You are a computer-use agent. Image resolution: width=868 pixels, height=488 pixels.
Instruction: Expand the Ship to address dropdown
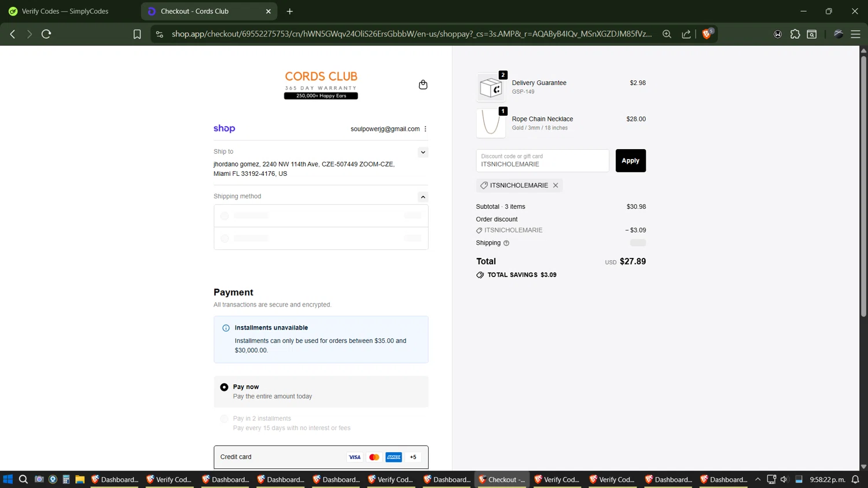coord(423,152)
